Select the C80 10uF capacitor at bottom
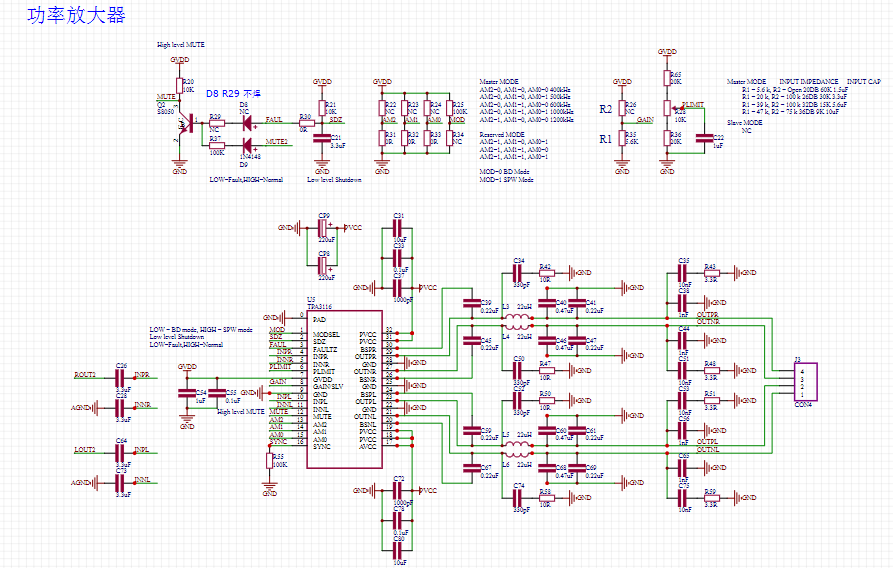 (x=398, y=550)
